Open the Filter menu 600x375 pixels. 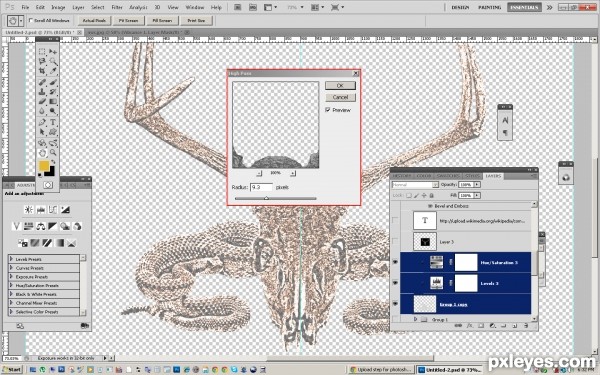[x=117, y=7]
